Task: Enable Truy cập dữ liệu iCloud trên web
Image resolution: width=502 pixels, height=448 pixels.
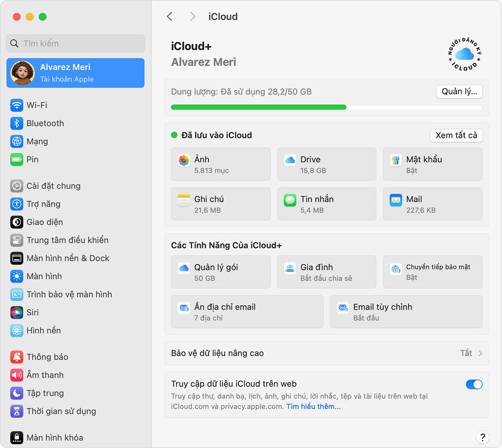Action: click(x=474, y=384)
